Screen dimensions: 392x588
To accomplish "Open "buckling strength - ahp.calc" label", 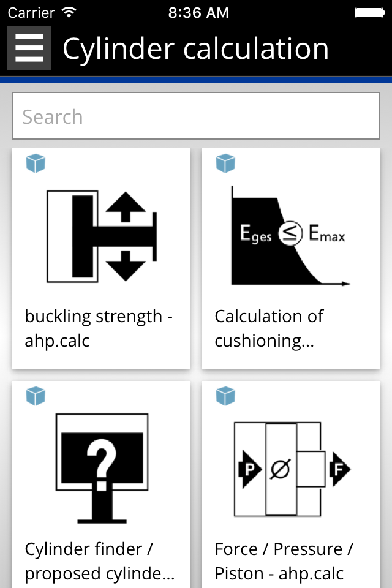I will [99, 328].
